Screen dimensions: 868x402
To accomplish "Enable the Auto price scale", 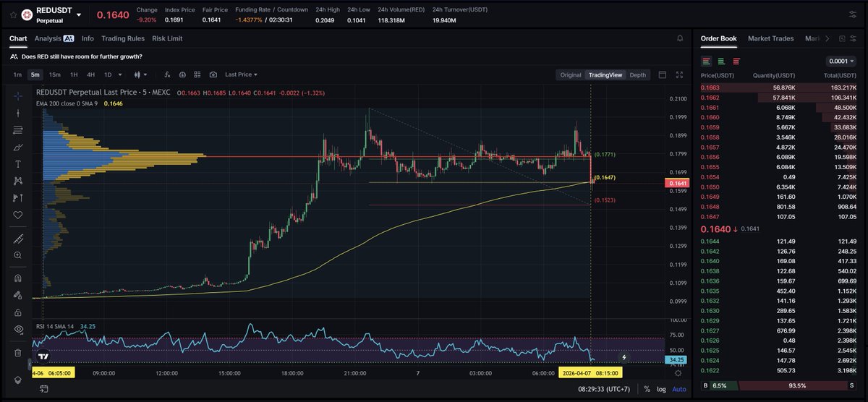I will coord(678,389).
